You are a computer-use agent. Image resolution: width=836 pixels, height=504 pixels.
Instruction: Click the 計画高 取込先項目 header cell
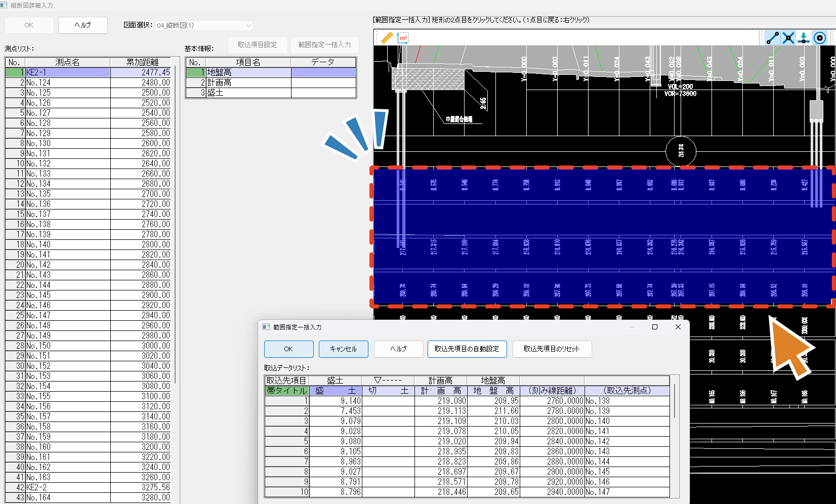pyautogui.click(x=441, y=381)
